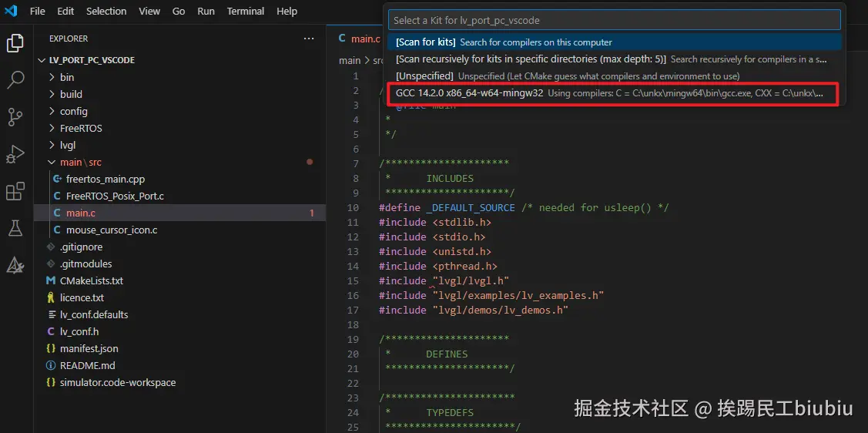The image size is (868, 433).
Task: Choose the Unspecified kit option
Action: tap(615, 76)
